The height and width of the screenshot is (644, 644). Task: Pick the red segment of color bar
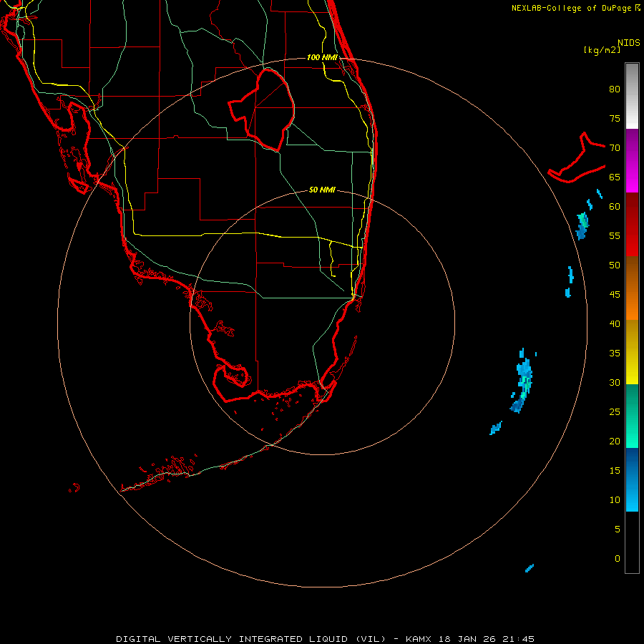pos(632,224)
